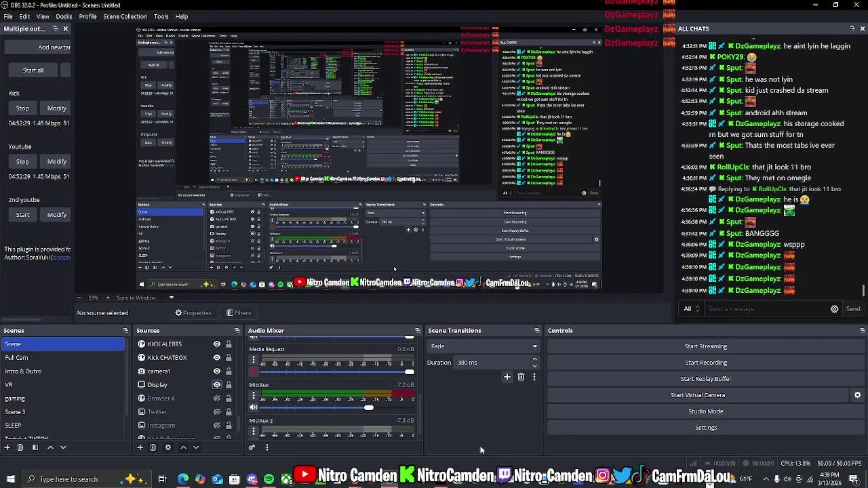
Task: Close the Multiple output dock
Action: coord(65,28)
